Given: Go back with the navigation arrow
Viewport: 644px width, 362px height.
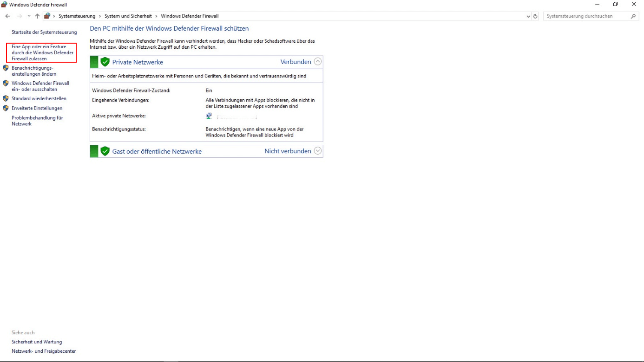Looking at the screenshot, I should pyautogui.click(x=7, y=16).
